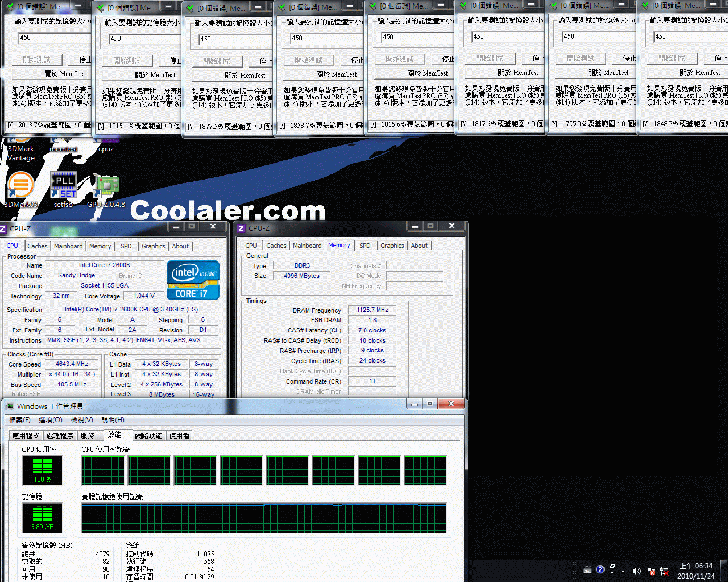Open the 檢視(V) menu in Task Manager
Screen dimensions: 728x582
pyautogui.click(x=81, y=420)
